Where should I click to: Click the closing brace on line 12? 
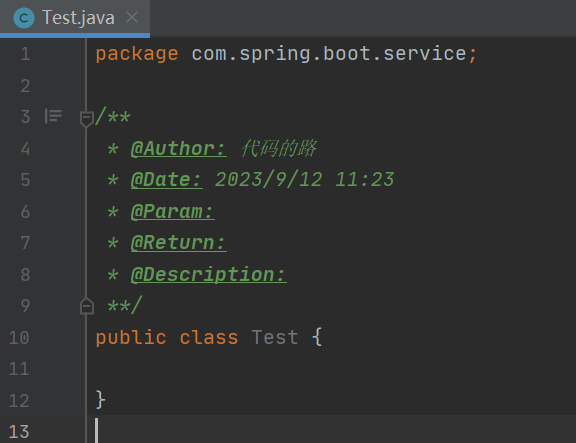point(100,400)
